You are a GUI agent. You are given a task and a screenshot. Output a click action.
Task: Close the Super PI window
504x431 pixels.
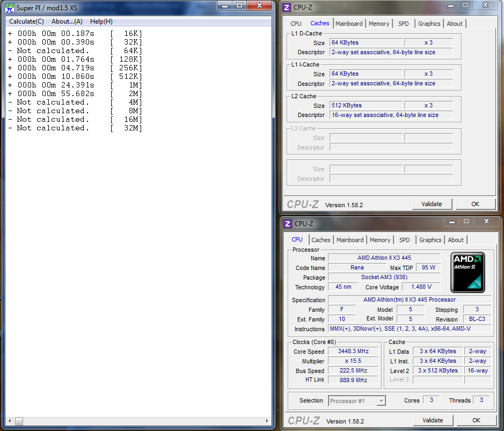click(x=260, y=6)
